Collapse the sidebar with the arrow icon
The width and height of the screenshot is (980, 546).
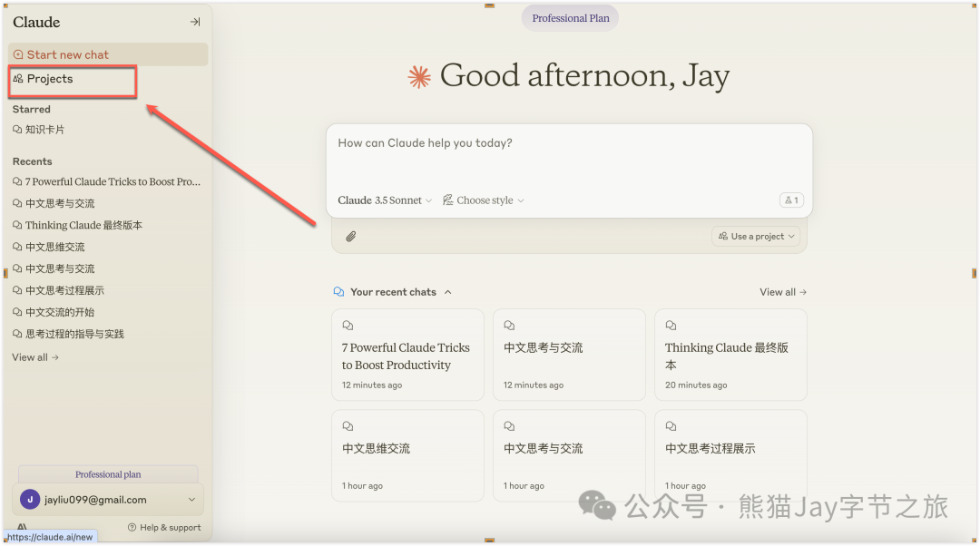tap(195, 22)
